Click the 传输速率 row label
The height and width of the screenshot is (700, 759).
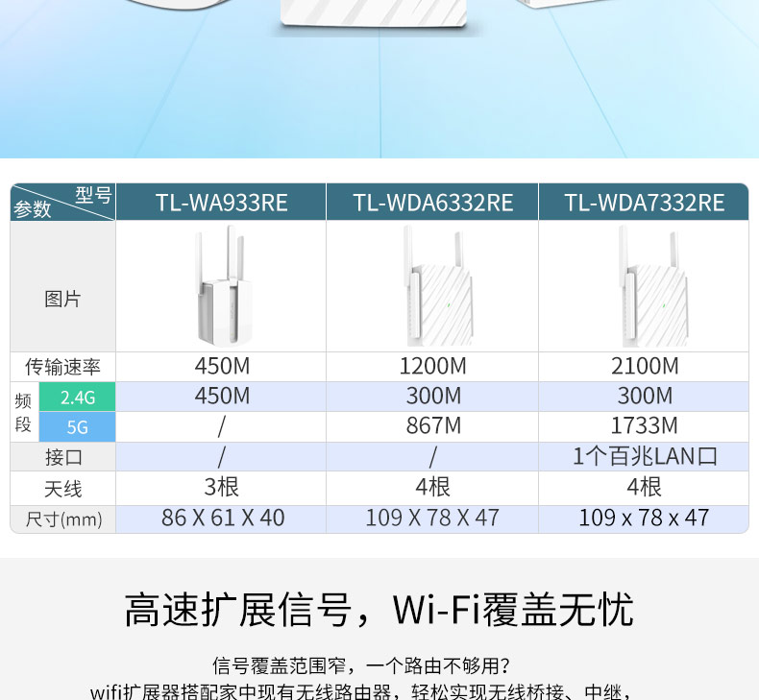[62, 367]
